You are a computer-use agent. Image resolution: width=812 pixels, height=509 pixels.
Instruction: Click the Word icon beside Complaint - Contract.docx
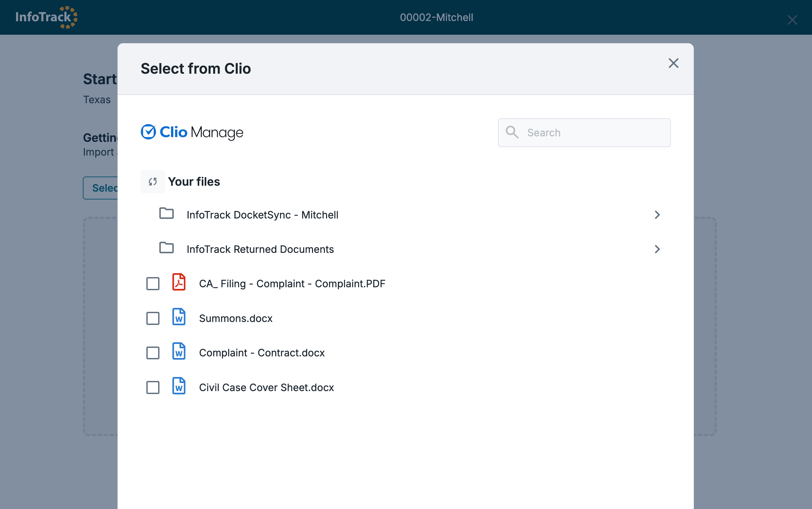click(x=179, y=351)
